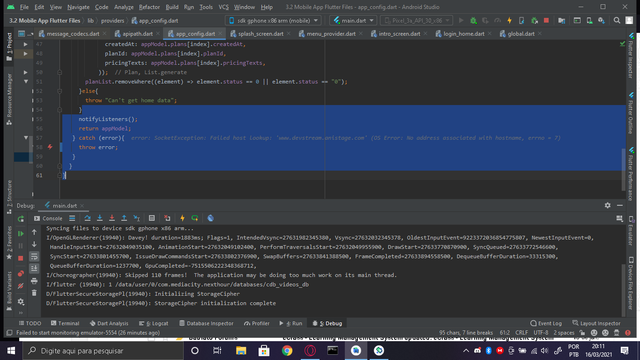This screenshot has height=360, width=640.
Task: Open the Terminal tool window
Action: click(x=65, y=323)
